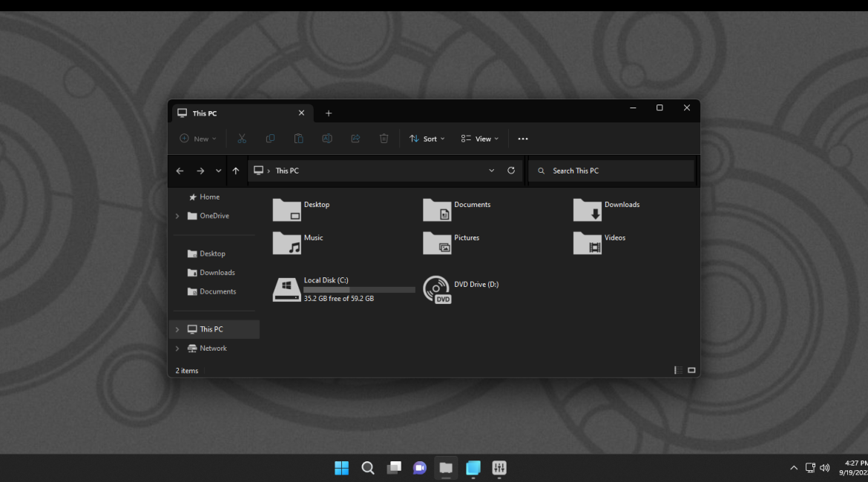This screenshot has width=868, height=482.
Task: Open the New item button
Action: (x=198, y=139)
